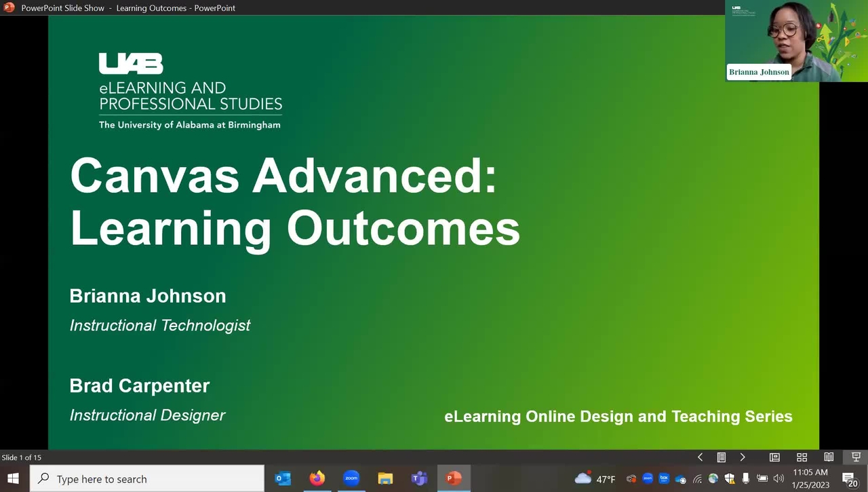Switch to Normal view
This screenshot has height=492, width=868.
click(x=774, y=457)
